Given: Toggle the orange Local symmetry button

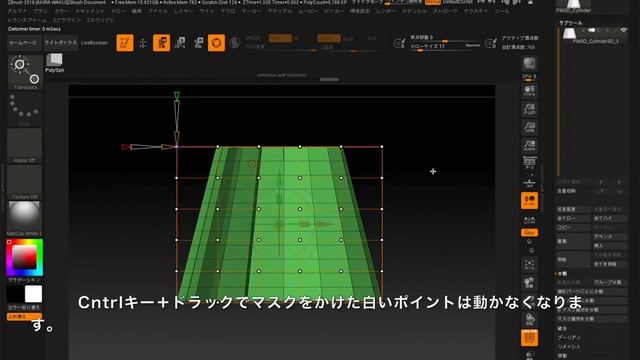Looking at the screenshot, I should tap(529, 200).
